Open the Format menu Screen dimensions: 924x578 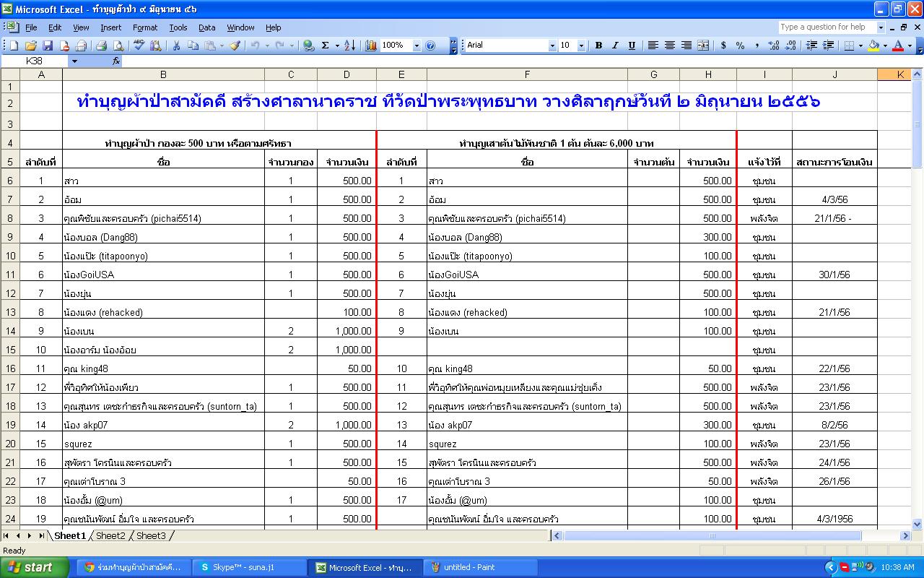[x=144, y=27]
